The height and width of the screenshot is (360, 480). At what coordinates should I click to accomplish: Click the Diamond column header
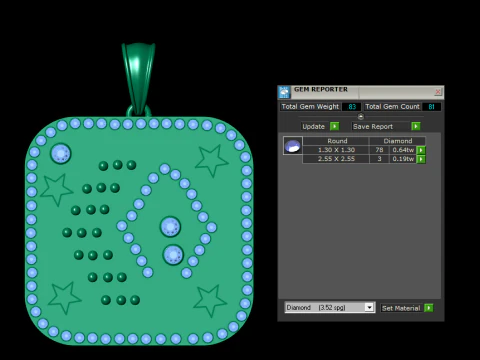click(397, 141)
